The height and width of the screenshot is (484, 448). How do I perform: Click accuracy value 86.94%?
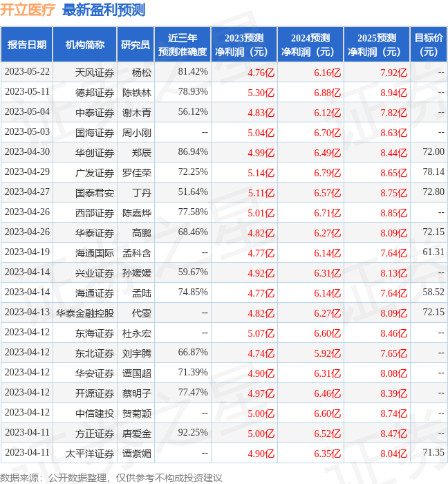tap(193, 152)
